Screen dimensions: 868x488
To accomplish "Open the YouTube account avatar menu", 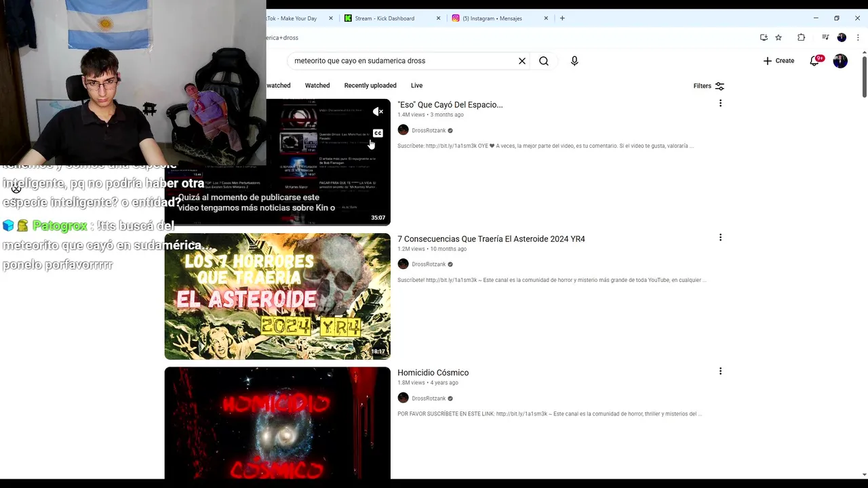I will click(840, 61).
